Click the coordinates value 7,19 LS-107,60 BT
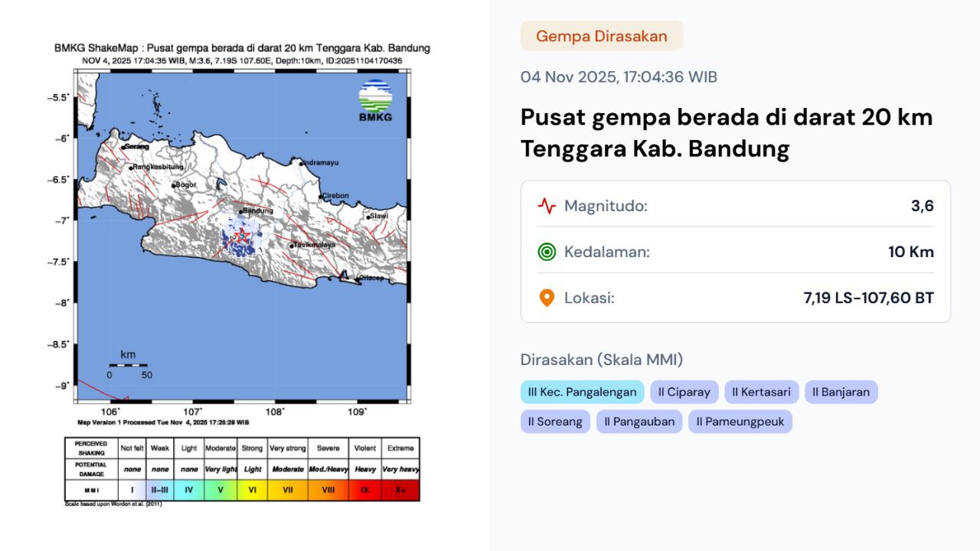This screenshot has width=980, height=551. point(868,298)
